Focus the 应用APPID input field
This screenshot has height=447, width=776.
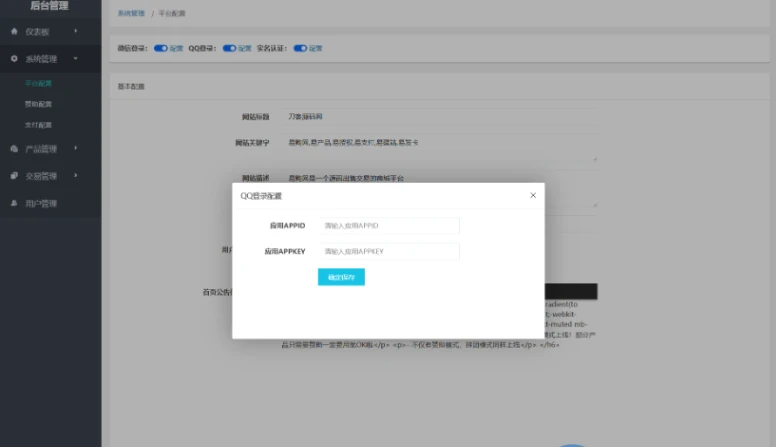click(x=389, y=226)
